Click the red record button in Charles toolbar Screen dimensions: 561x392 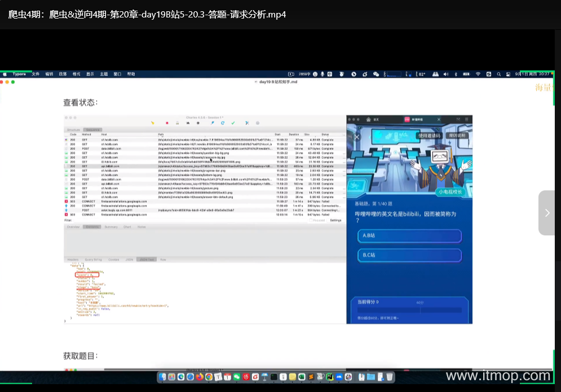point(167,123)
